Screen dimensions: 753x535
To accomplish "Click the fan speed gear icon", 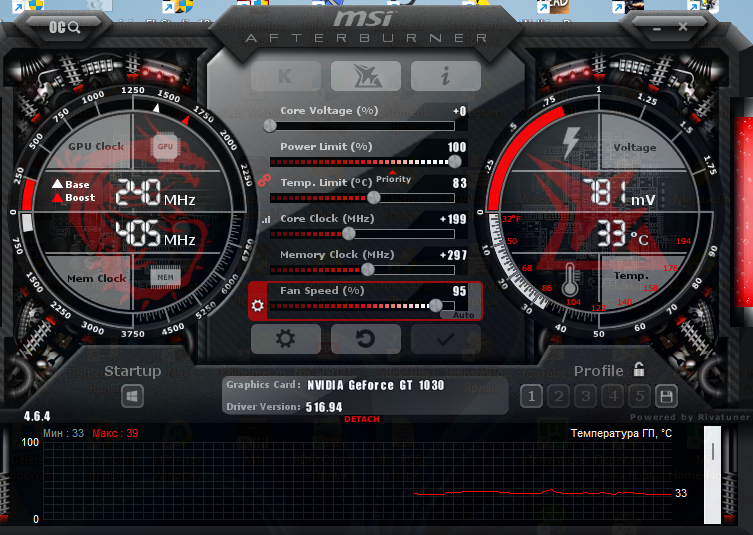I will point(257,305).
